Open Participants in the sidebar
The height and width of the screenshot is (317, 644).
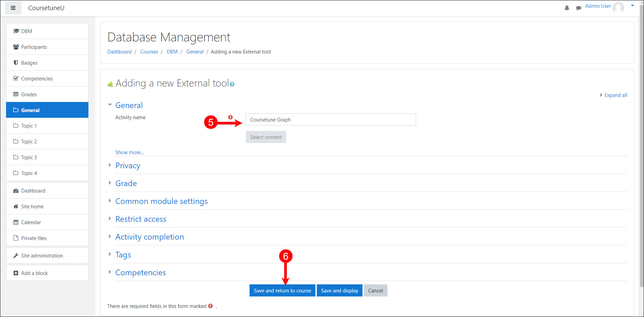(34, 47)
